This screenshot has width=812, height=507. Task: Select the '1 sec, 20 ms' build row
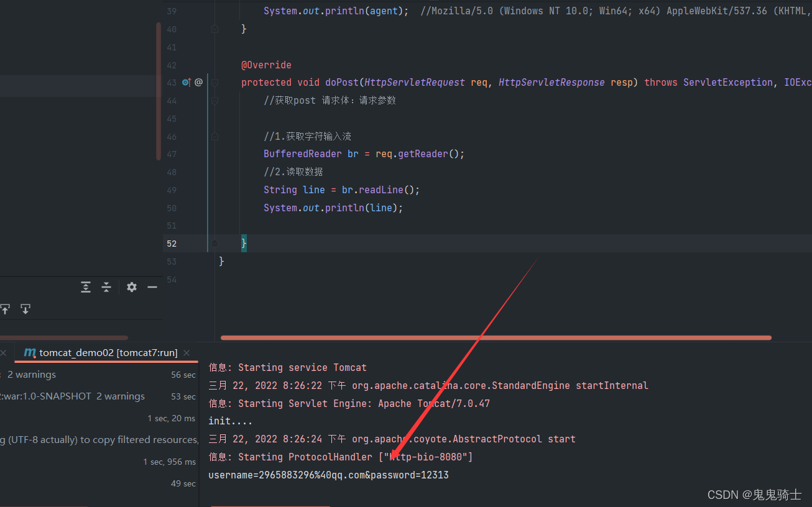[99, 418]
